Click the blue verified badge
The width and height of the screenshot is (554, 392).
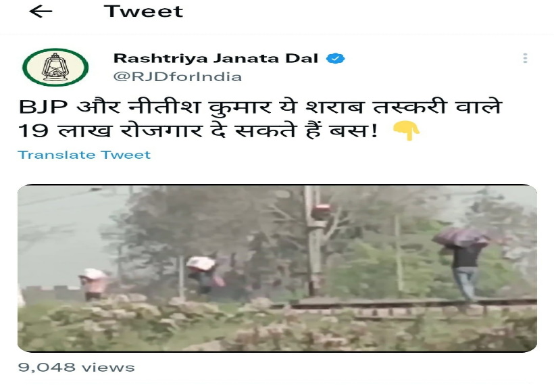[335, 58]
